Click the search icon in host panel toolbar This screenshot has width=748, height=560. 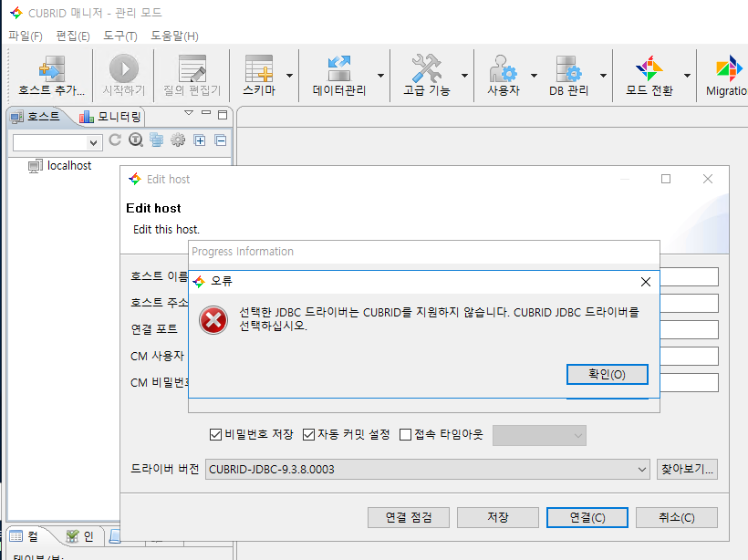tap(136, 140)
